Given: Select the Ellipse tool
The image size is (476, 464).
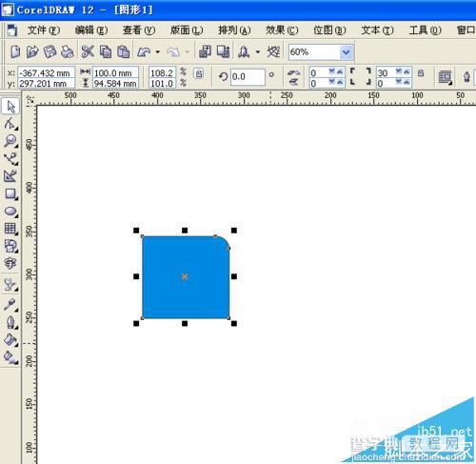Looking at the screenshot, I should point(10,212).
